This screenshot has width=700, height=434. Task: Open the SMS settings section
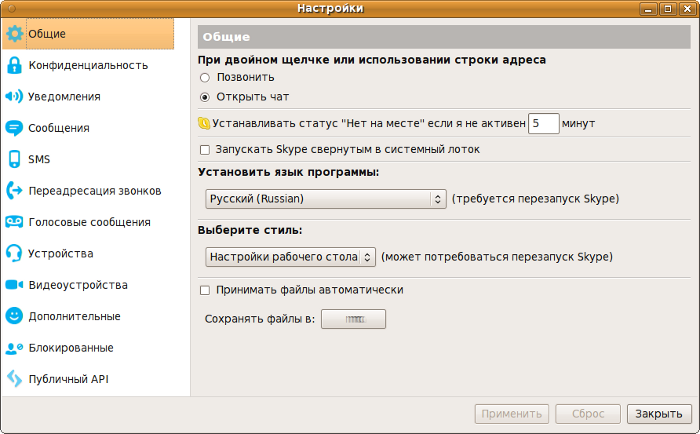[x=88, y=159]
